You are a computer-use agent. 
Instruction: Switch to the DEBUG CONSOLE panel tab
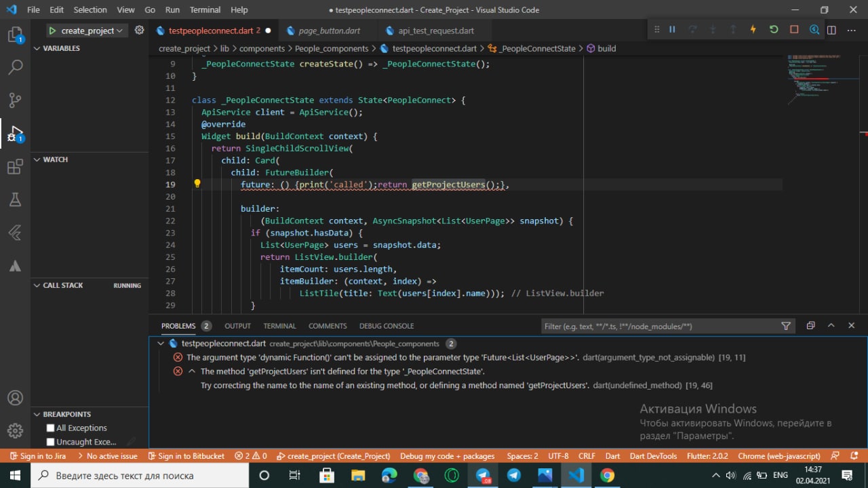(x=387, y=326)
